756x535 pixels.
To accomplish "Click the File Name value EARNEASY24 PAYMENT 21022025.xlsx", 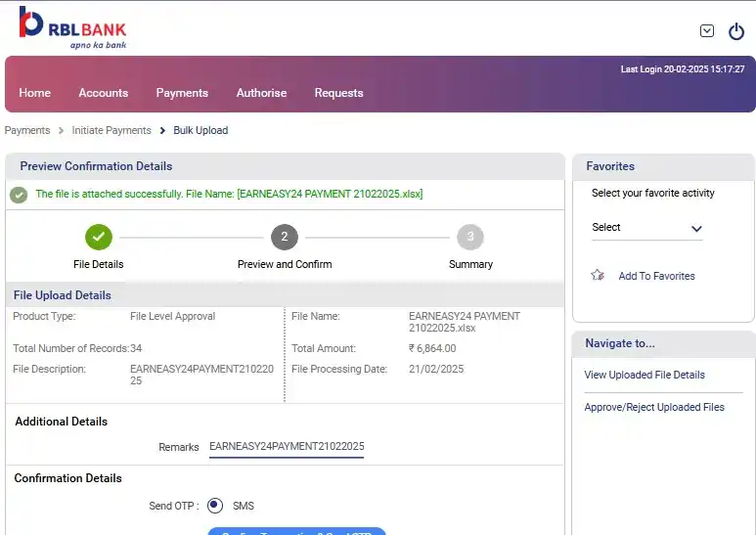I will click(465, 322).
